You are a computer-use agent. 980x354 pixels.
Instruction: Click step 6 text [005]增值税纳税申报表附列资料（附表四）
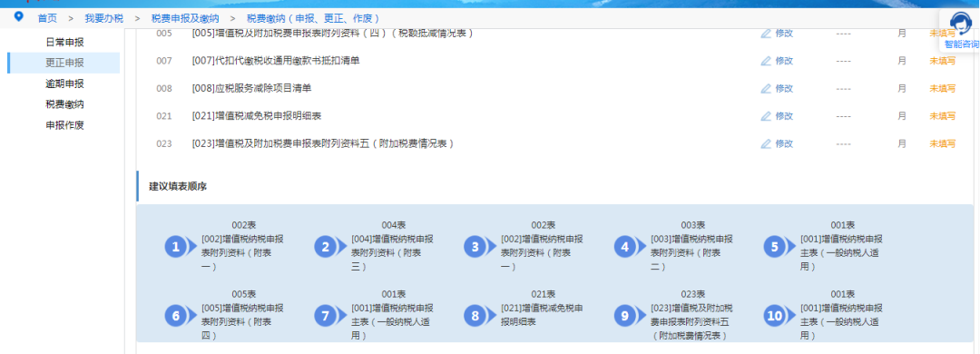[x=242, y=321]
